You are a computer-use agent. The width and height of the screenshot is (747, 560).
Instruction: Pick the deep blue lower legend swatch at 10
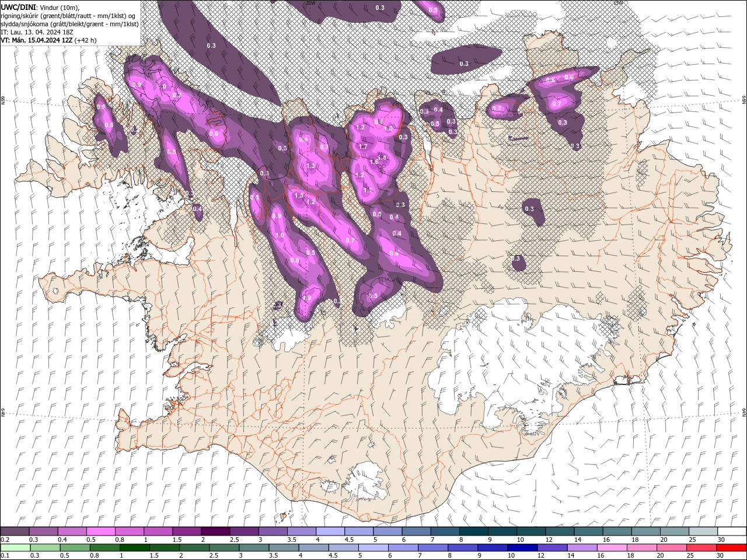click(522, 548)
